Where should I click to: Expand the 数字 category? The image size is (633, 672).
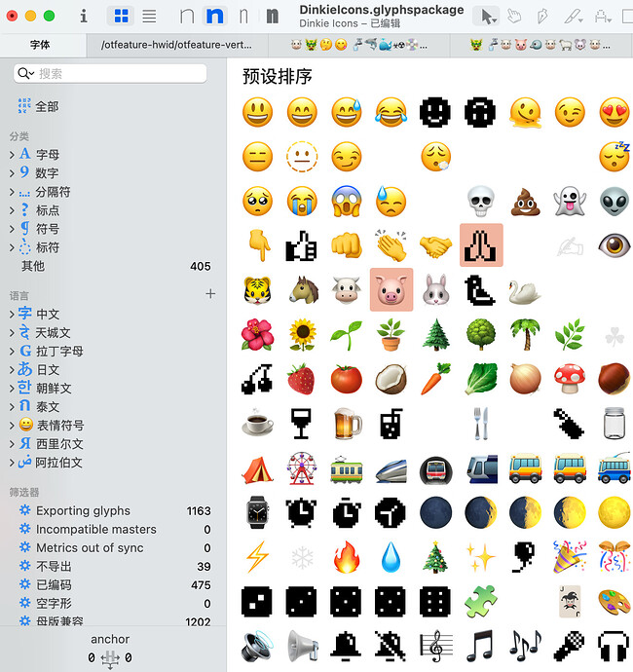click(12, 173)
